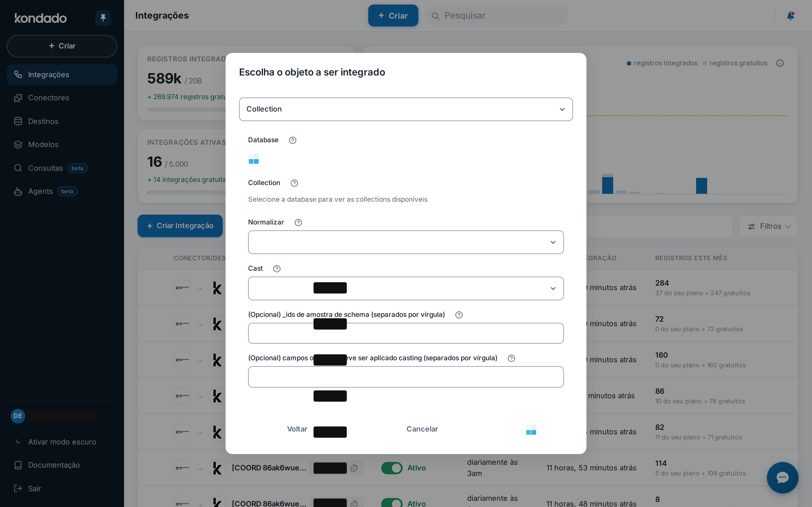Click help icon for casting fields option

tap(511, 358)
